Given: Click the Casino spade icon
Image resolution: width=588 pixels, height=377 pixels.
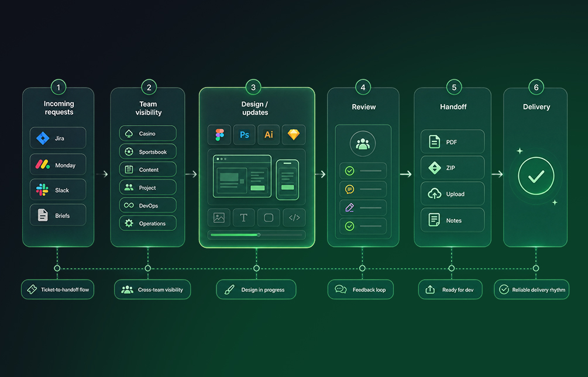Looking at the screenshot, I should pos(129,133).
